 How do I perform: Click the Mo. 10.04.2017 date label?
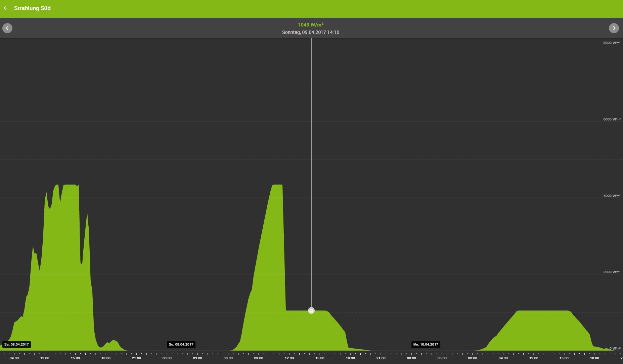click(x=426, y=345)
